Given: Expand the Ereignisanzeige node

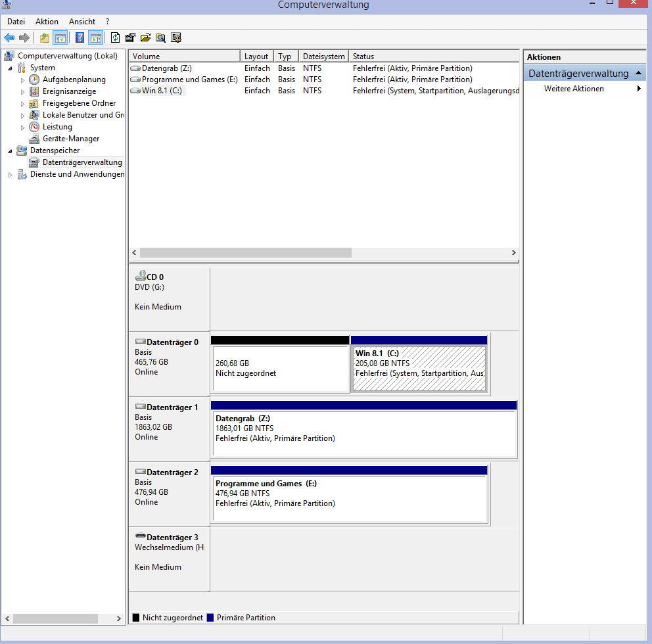Looking at the screenshot, I should (23, 92).
